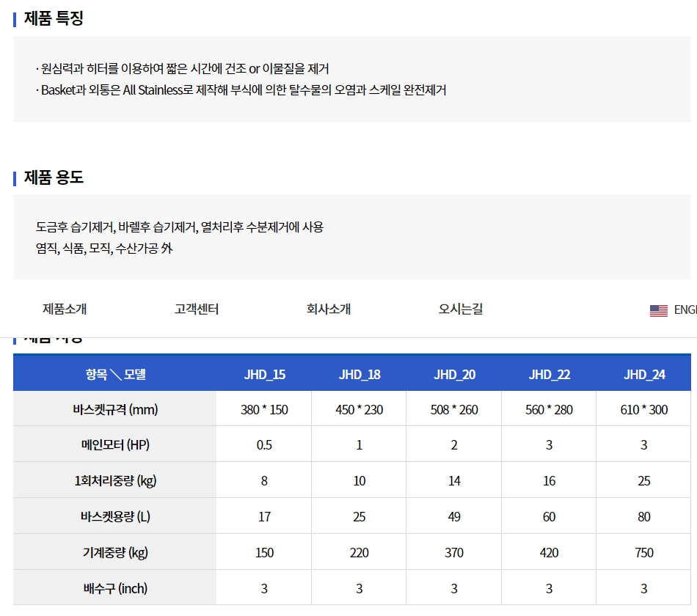The height and width of the screenshot is (616, 697).
Task: Switch language via ENG link
Action: [685, 310]
